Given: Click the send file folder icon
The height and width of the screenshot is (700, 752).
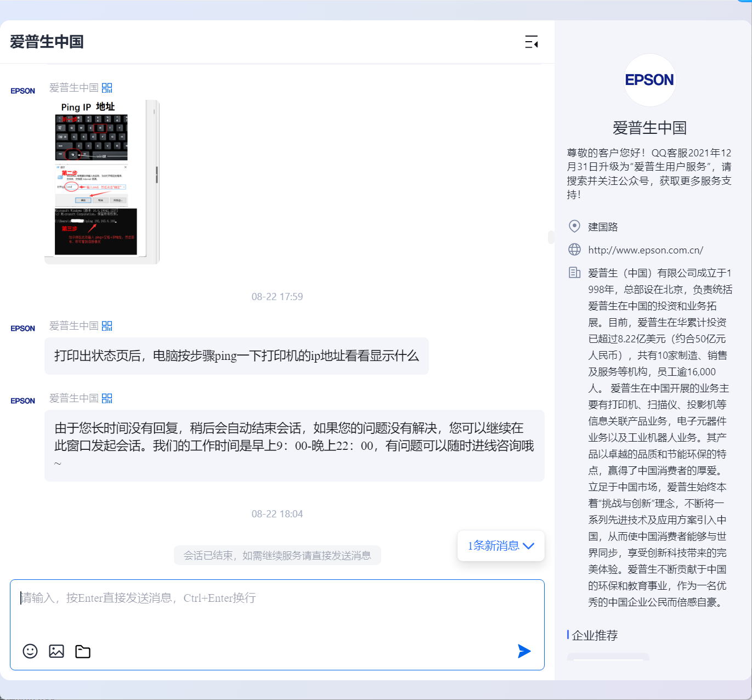Looking at the screenshot, I should (83, 651).
